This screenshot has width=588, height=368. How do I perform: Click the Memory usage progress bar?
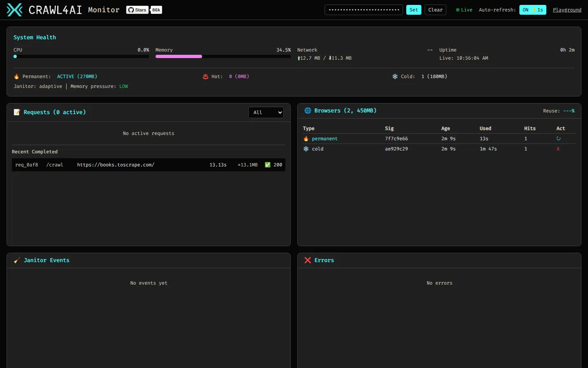(223, 56)
